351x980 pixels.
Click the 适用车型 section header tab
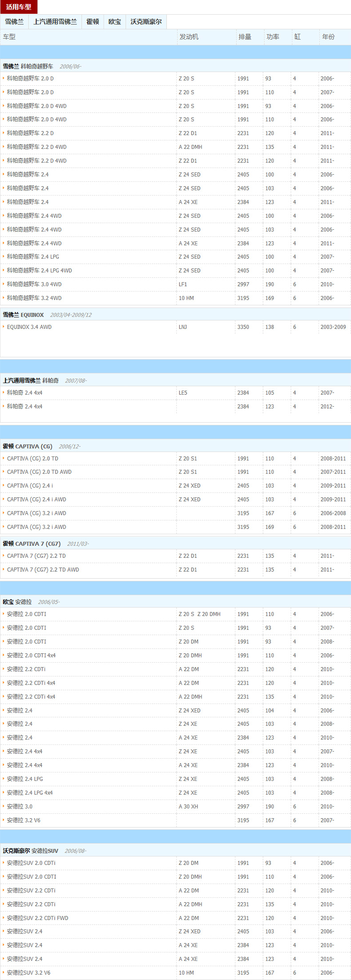[19, 7]
